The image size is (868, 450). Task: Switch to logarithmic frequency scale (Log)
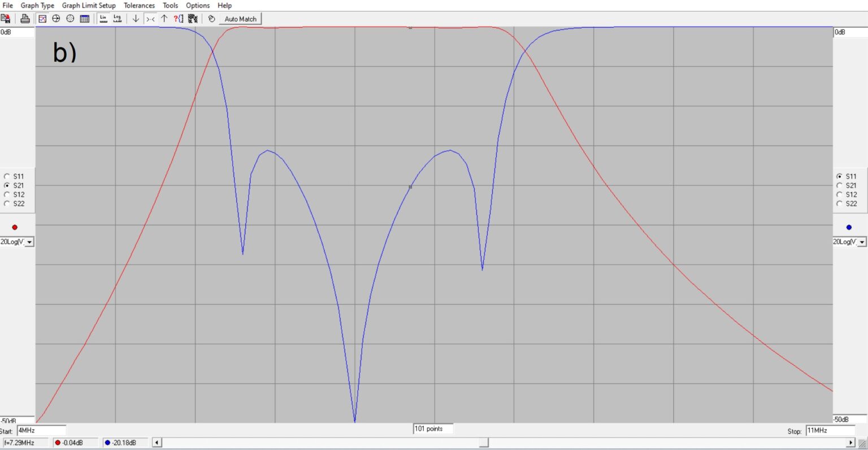pyautogui.click(x=118, y=19)
